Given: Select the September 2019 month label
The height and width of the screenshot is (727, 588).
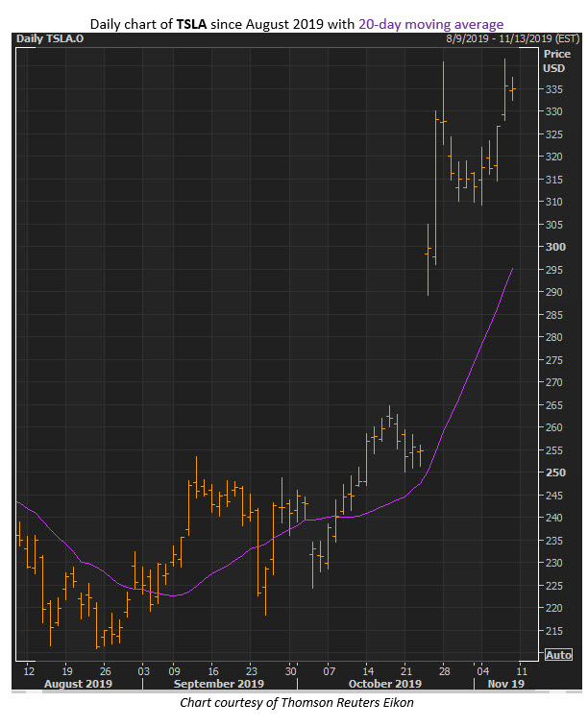Looking at the screenshot, I should tap(218, 684).
